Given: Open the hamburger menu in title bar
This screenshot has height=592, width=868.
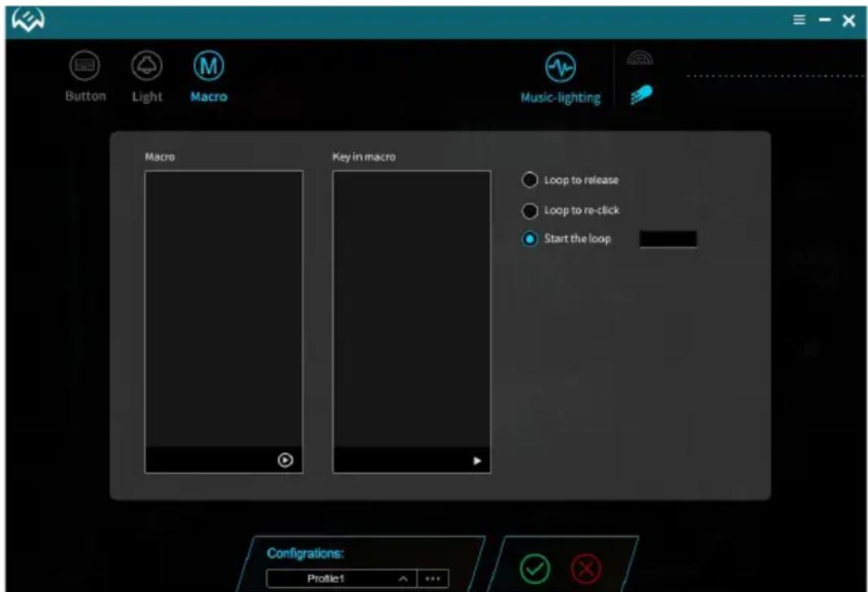Looking at the screenshot, I should (x=799, y=20).
